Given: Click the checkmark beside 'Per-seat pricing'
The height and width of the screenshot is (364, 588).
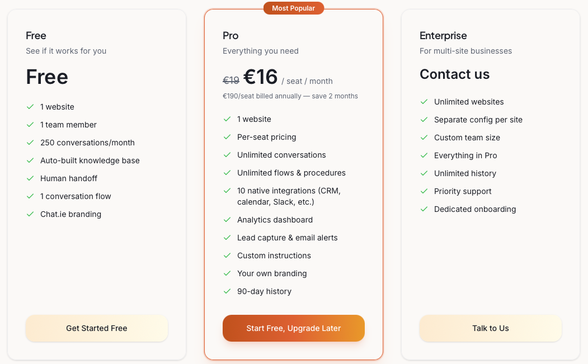Looking at the screenshot, I should click(x=227, y=137).
